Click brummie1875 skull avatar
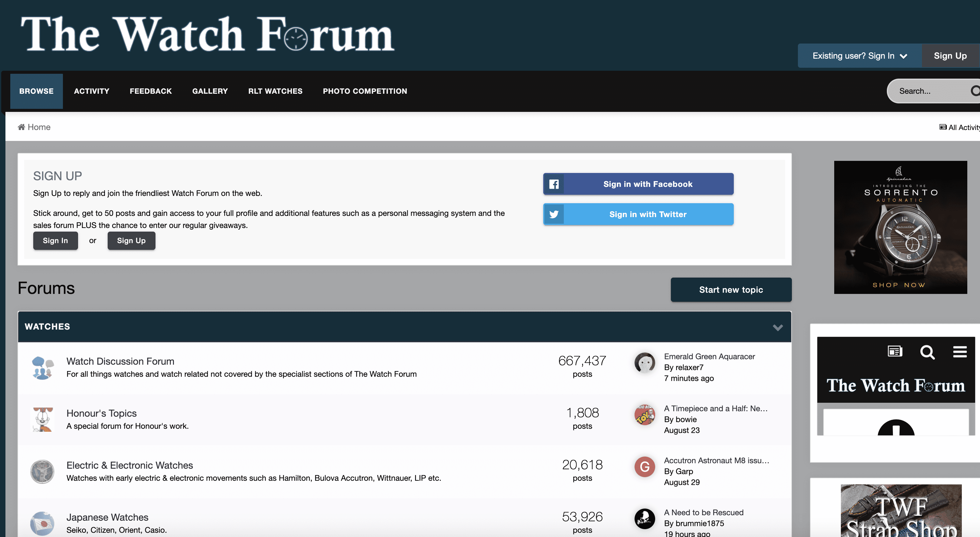This screenshot has height=537, width=980. (645, 519)
